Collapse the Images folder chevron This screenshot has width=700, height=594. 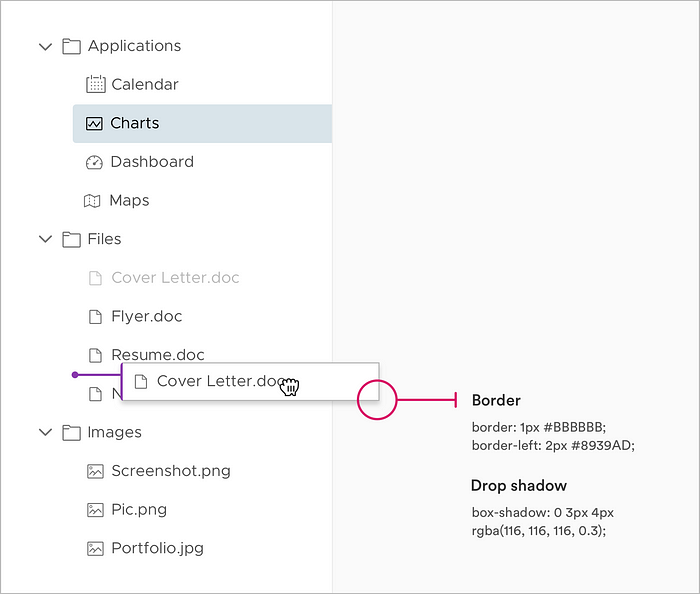46,432
